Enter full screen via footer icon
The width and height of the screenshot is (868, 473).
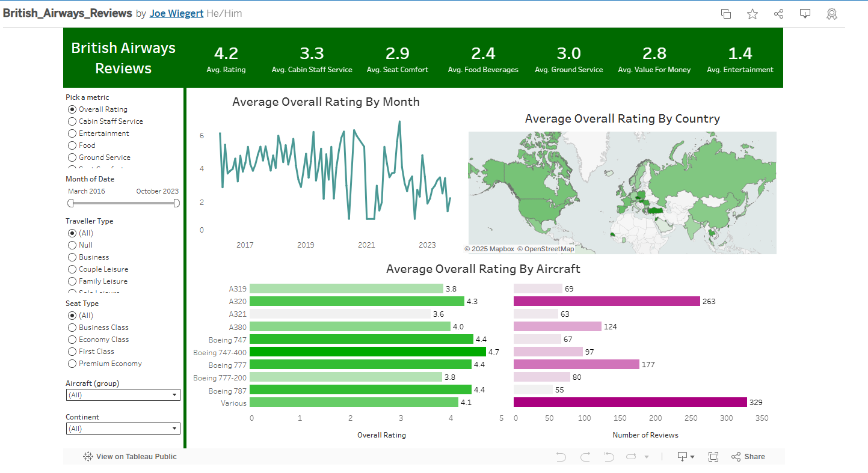click(x=713, y=457)
